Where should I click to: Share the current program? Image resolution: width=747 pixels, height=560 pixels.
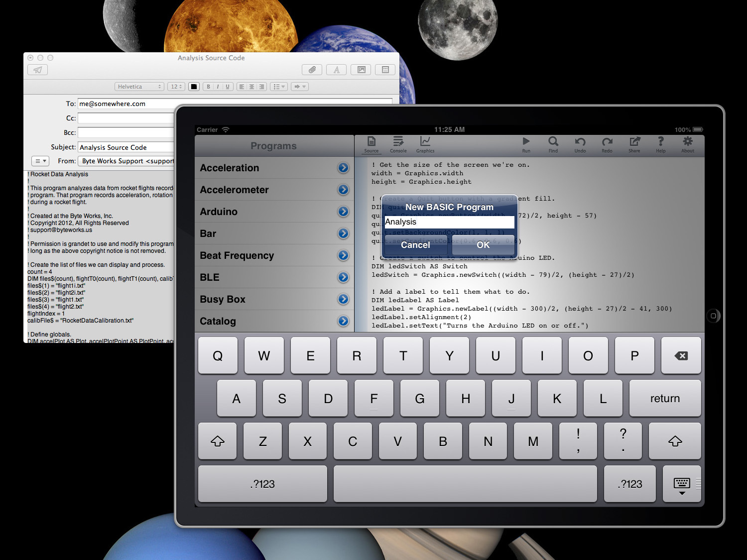pyautogui.click(x=634, y=144)
